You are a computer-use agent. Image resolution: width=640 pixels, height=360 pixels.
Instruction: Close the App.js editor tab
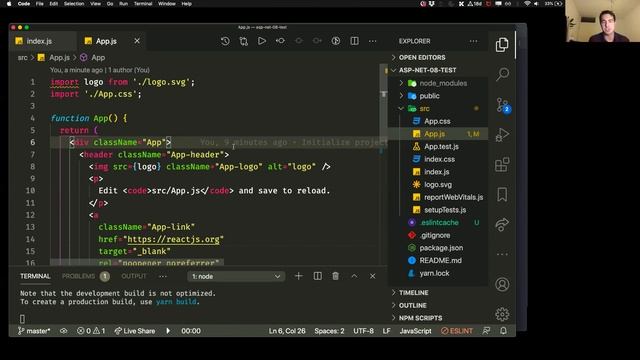[137, 41]
